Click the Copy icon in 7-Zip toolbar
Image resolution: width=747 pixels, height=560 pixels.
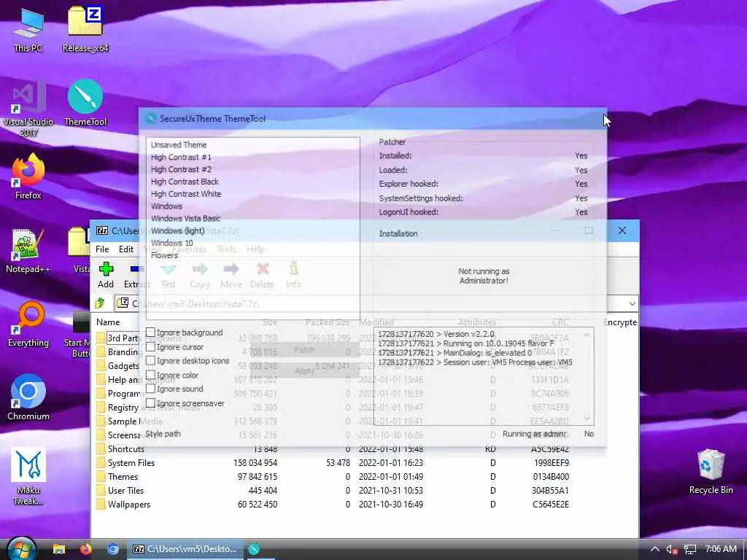200,275
